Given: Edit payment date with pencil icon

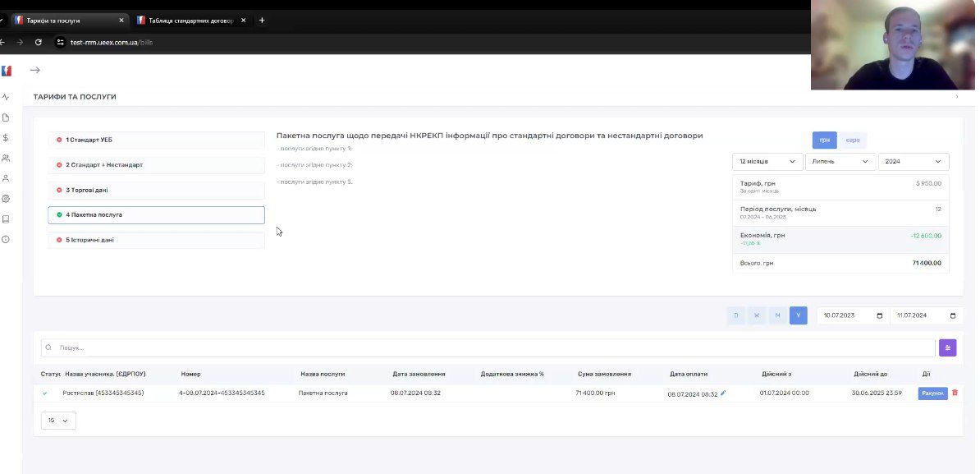Looking at the screenshot, I should click(x=723, y=393).
